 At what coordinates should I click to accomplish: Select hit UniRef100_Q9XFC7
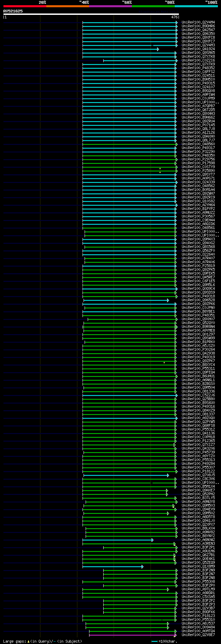pos(198,42)
